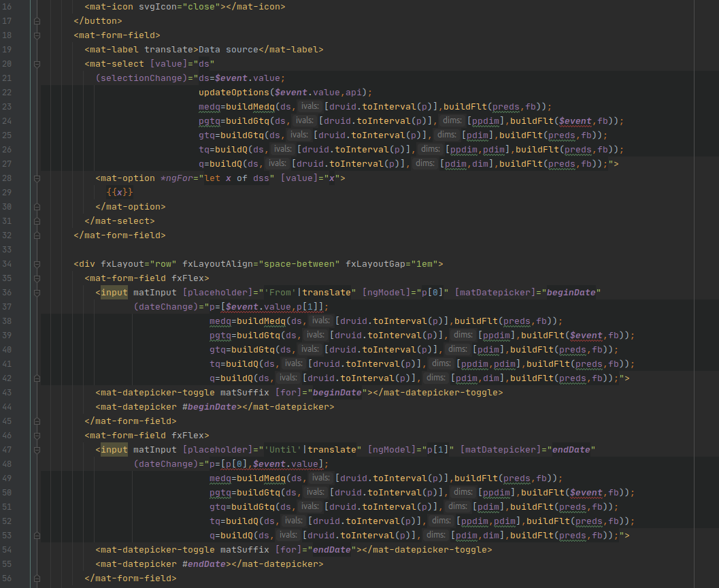Click [matDatepicker]="endDate" binding on line 47
The height and width of the screenshot is (588, 719).
coord(528,449)
